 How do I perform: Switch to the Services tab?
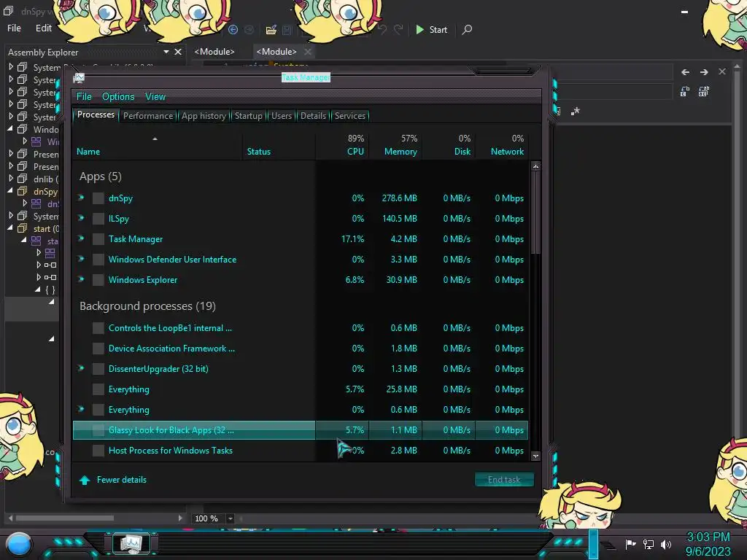click(x=349, y=116)
